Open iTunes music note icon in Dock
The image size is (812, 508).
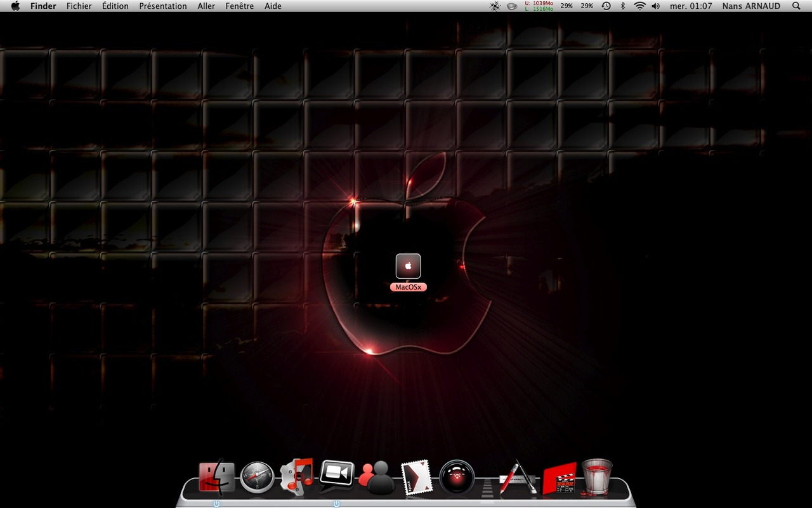(x=297, y=476)
